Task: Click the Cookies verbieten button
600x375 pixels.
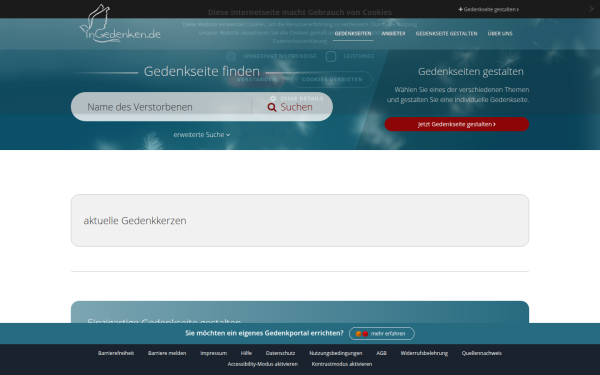Action: click(x=332, y=80)
